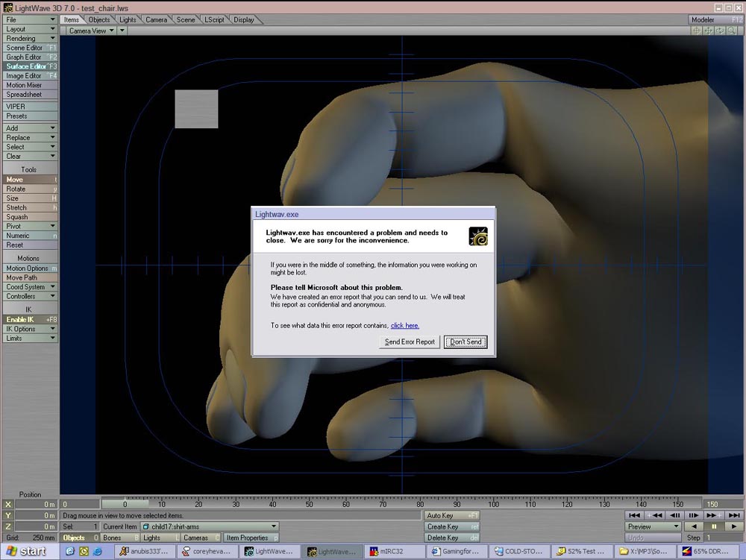Click Send Error Report in the dialog
This screenshot has height=560, width=746.
pos(410,342)
